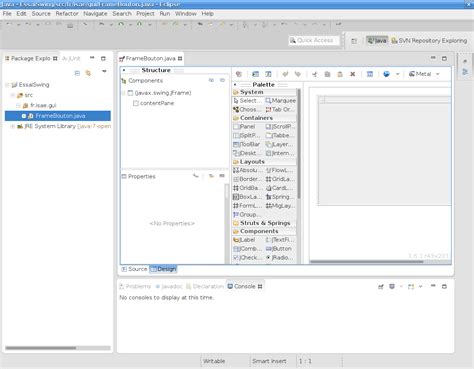
Task: Pick the JToolBar palette item
Action: coord(247,144)
